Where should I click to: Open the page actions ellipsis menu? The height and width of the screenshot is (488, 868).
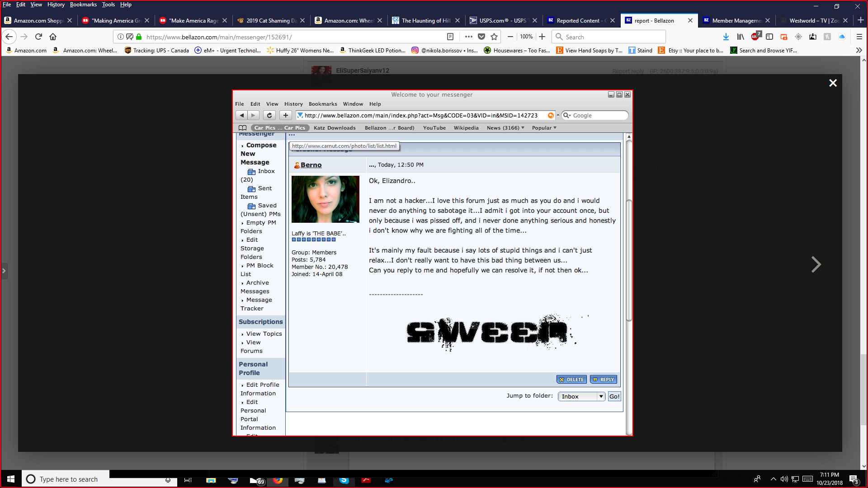(468, 37)
